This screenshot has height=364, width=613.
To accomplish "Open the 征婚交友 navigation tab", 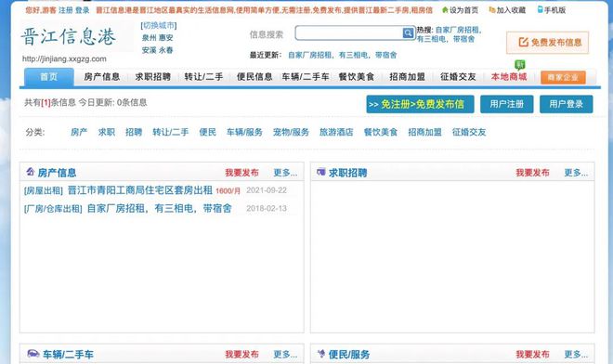I will click(458, 77).
